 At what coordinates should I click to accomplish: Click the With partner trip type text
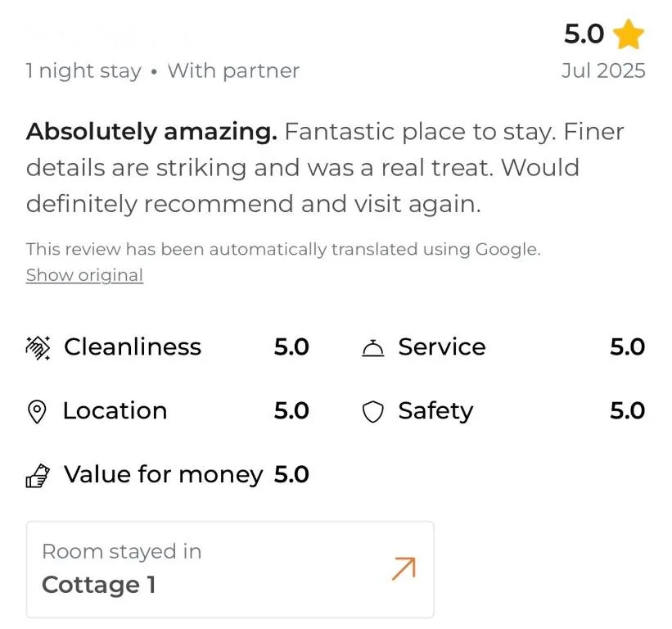point(233,71)
